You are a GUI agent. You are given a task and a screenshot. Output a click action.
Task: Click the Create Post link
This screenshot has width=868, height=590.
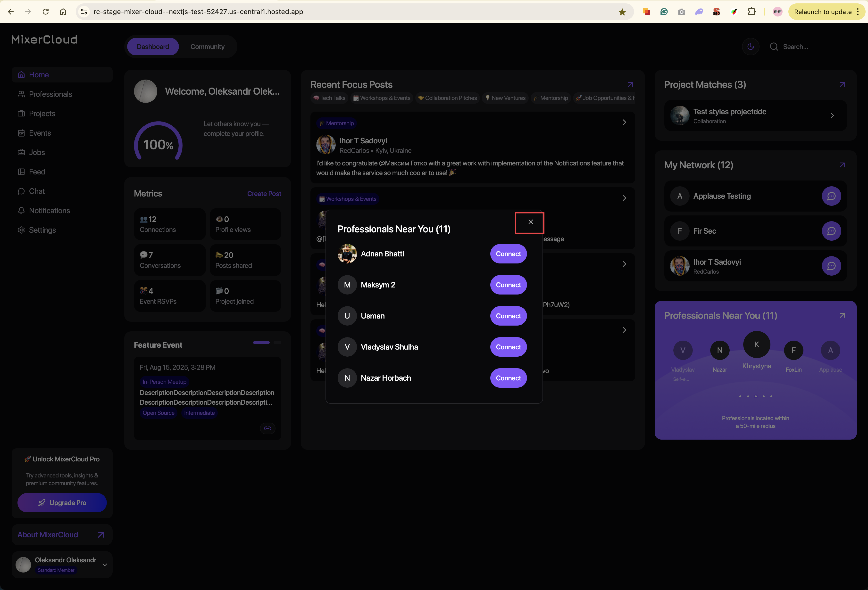tap(264, 194)
